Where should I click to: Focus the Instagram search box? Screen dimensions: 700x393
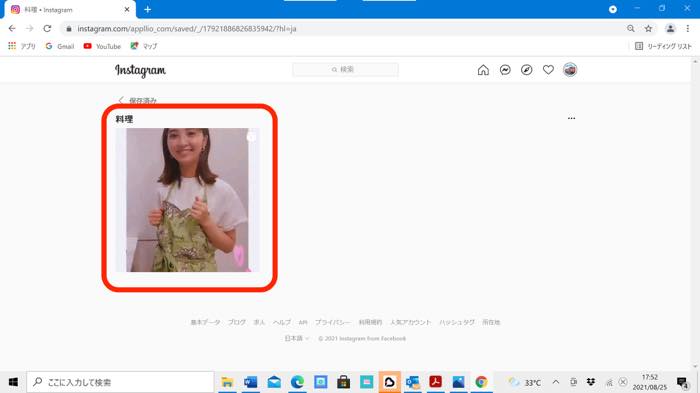point(346,70)
